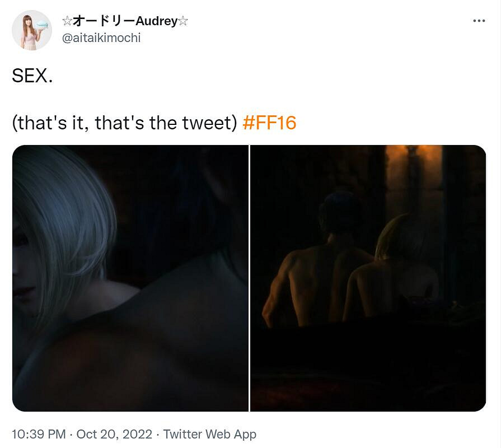Open the 10:39 PM timestamp permalink
The height and width of the screenshot is (448, 501).
click(x=39, y=434)
